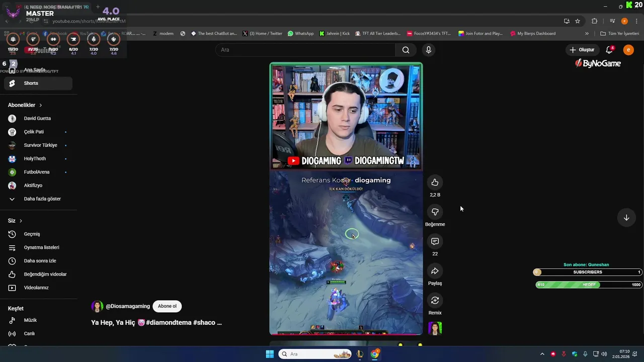Image resolution: width=644 pixels, height=362 pixels.
Task: Like the Short with the thumbs-up button
Action: [x=435, y=183]
